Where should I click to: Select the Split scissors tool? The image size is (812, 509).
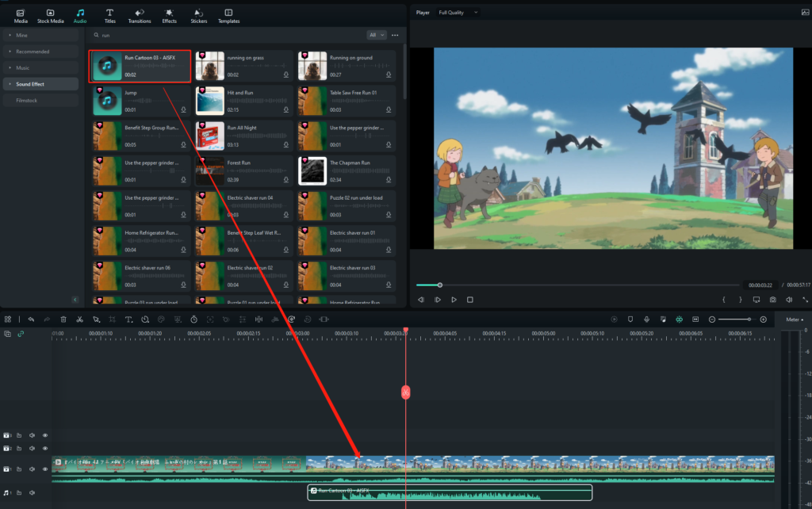click(79, 320)
